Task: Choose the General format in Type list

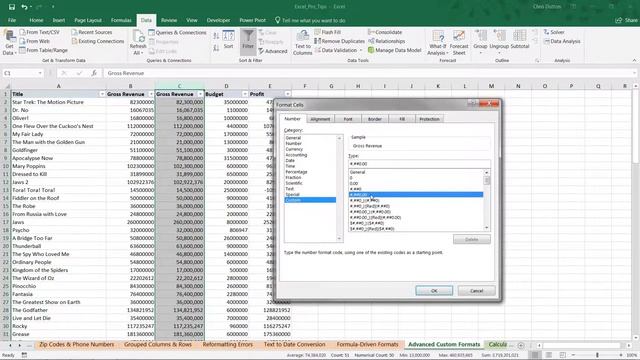Action: 357,172
